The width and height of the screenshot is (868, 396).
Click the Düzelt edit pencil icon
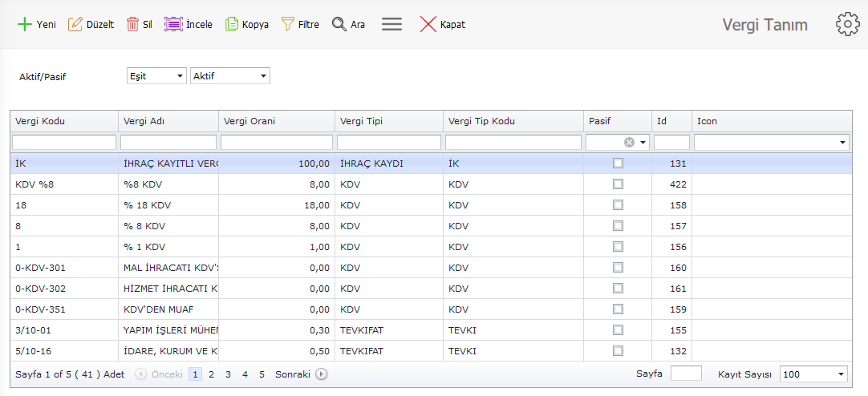75,25
